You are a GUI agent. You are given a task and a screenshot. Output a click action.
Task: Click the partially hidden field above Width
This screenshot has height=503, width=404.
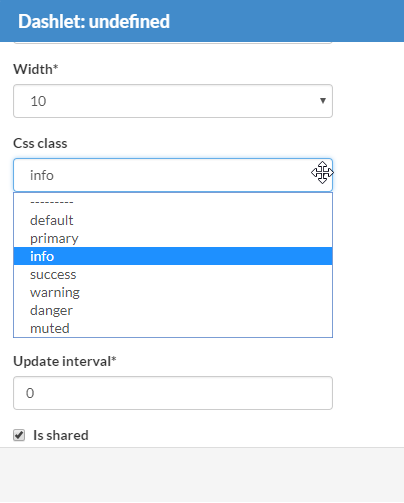click(173, 42)
